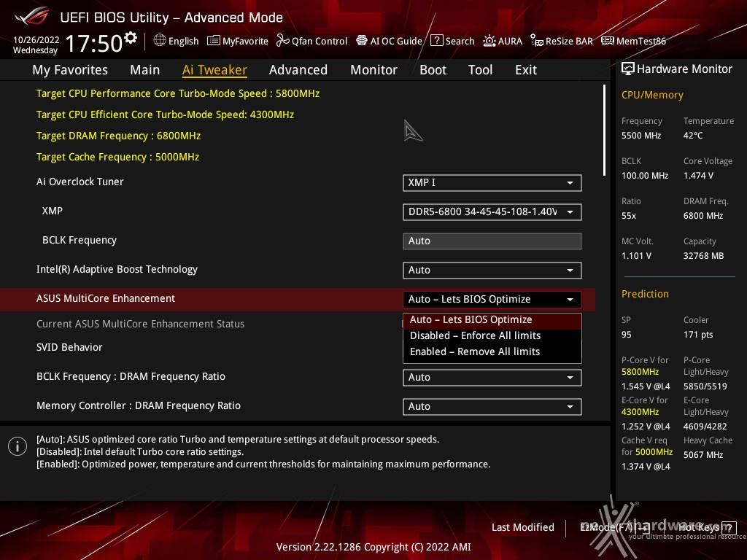Click the settings list scrollbar
This screenshot has width=747, height=560.
coord(604,131)
